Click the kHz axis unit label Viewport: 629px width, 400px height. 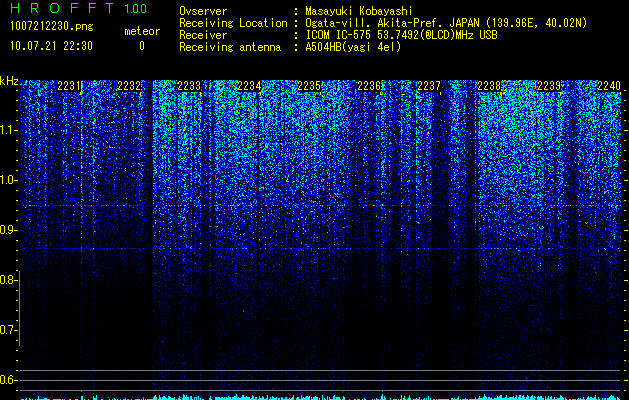(9, 81)
